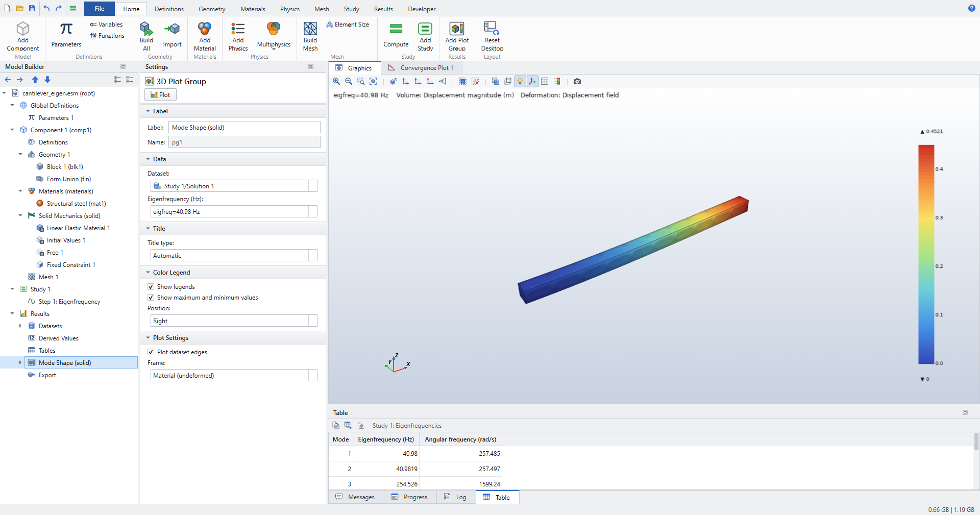
Task: Open the legend Position dropdown
Action: point(234,321)
